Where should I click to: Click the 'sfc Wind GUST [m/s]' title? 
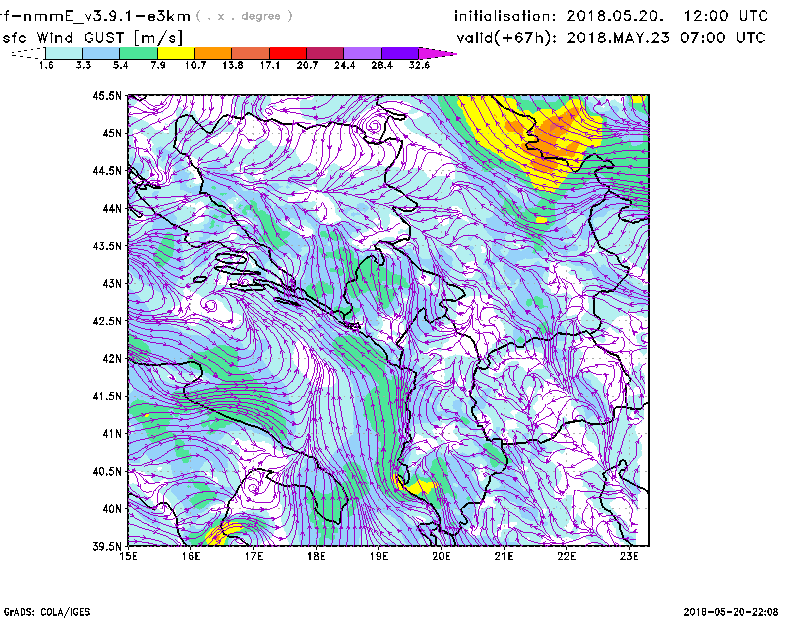click(x=92, y=38)
